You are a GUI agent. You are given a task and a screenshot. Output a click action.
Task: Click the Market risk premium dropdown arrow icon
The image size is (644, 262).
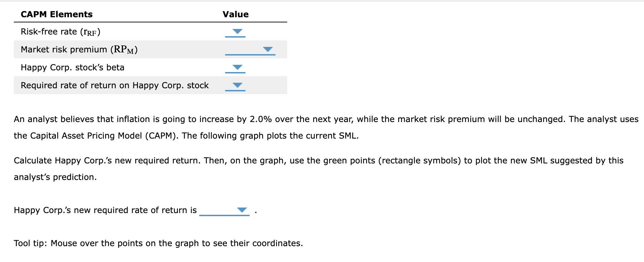coord(268,49)
